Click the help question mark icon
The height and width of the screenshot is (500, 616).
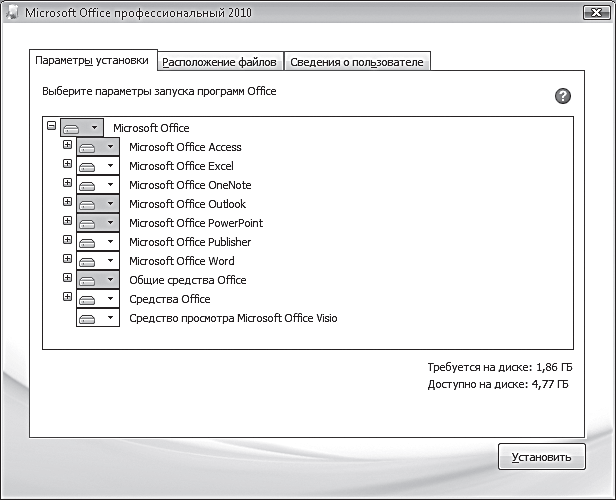563,96
